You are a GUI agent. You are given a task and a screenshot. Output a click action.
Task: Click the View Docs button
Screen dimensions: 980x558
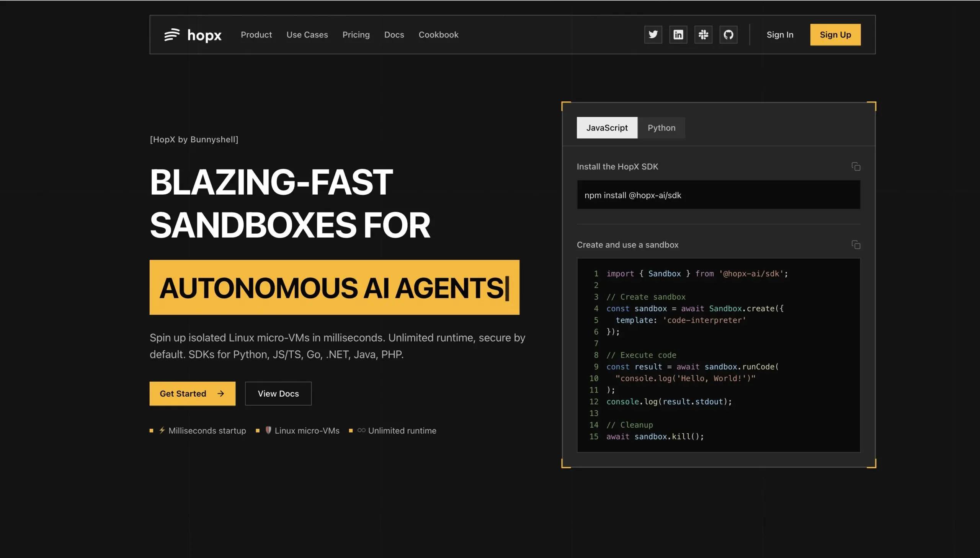point(278,394)
